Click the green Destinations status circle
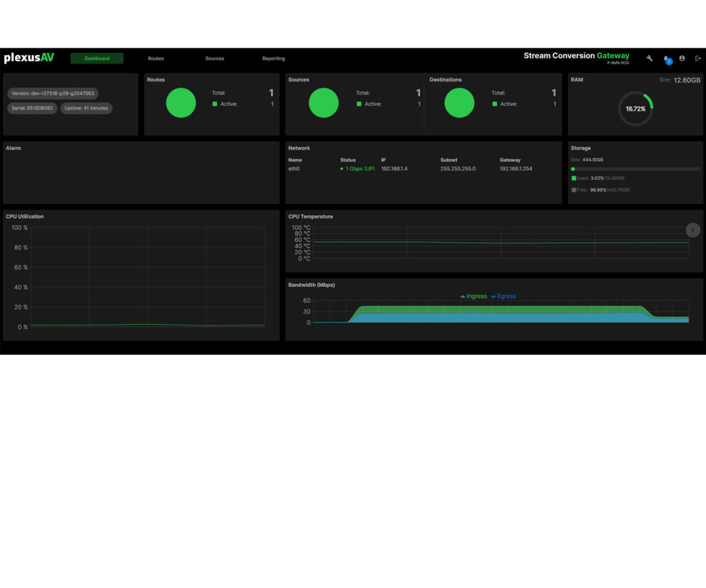The width and height of the screenshot is (706, 588). (459, 103)
